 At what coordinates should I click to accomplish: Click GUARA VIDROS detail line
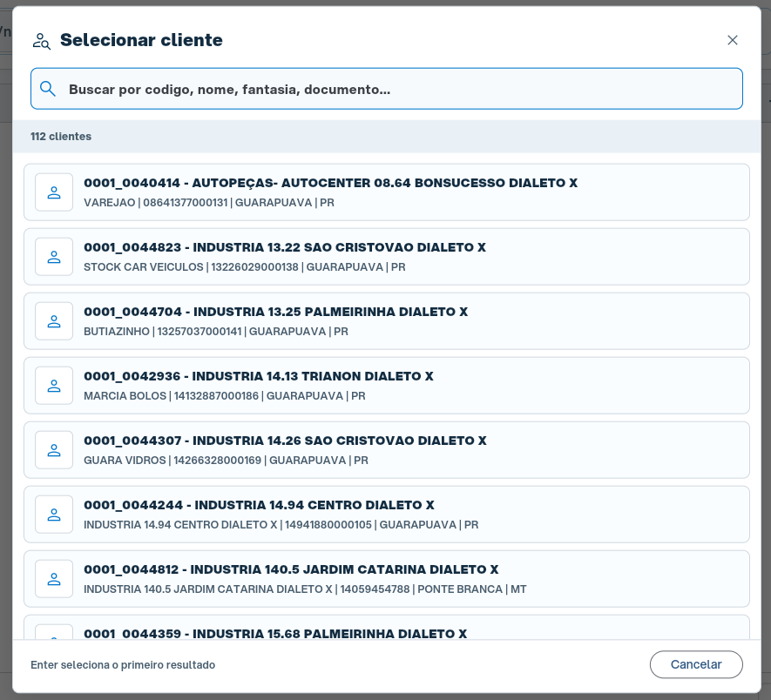coord(226,460)
